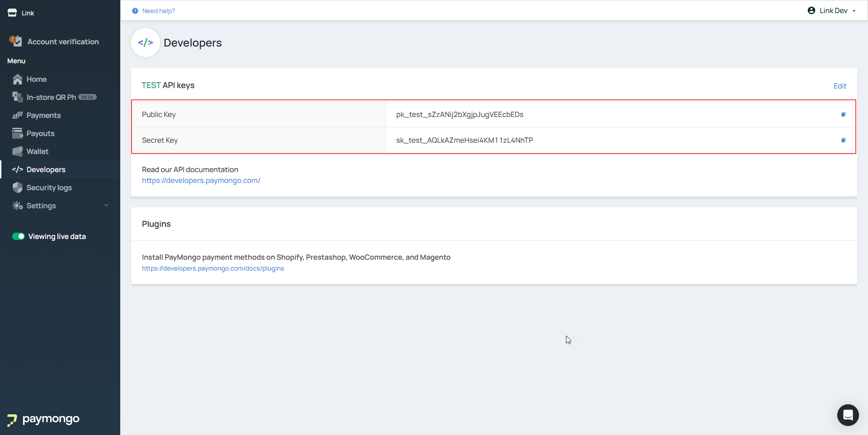Click Edit for TEST API keys
Viewport: 868px width, 435px height.
tap(840, 86)
